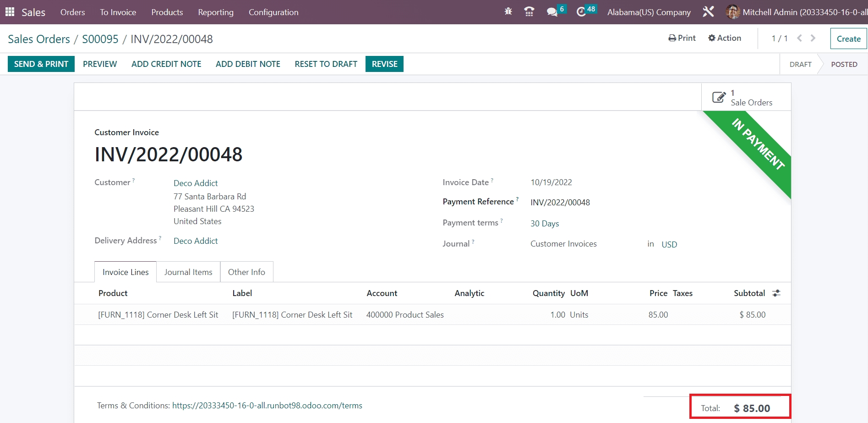The width and height of the screenshot is (868, 423).
Task: Click the S00095 breadcrumb link
Action: [100, 39]
